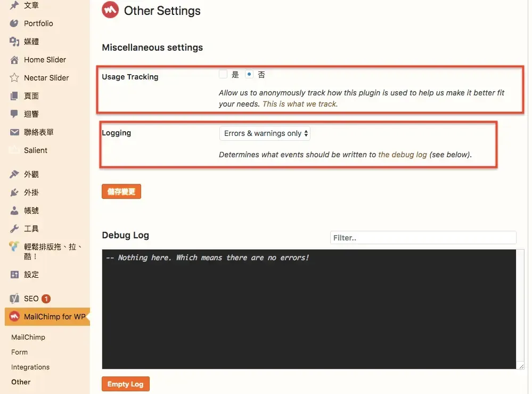Click the pin icon beside 文章
This screenshot has height=394, width=532.
(x=14, y=5)
